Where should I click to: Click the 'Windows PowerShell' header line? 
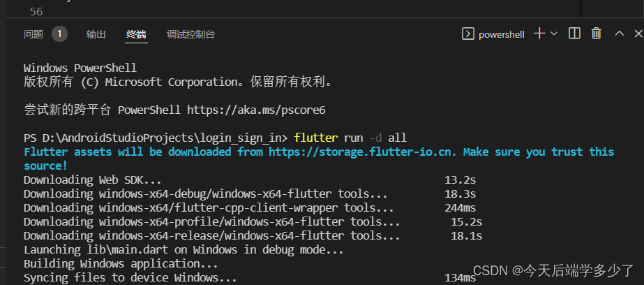(80, 68)
